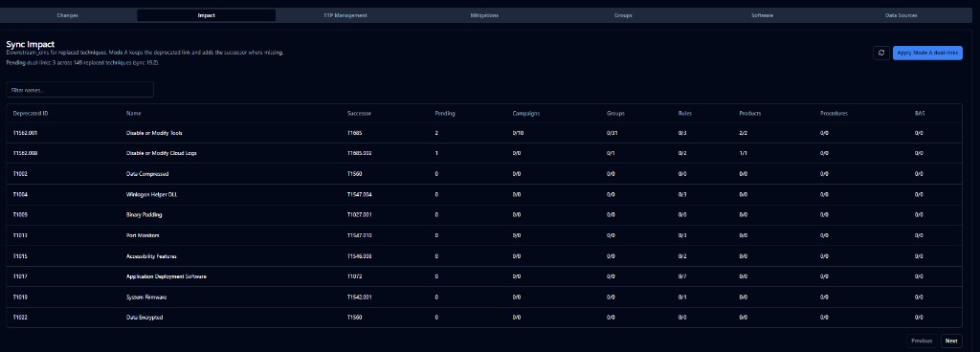Click rules value 0/7
The width and height of the screenshot is (980, 352).
682,276
